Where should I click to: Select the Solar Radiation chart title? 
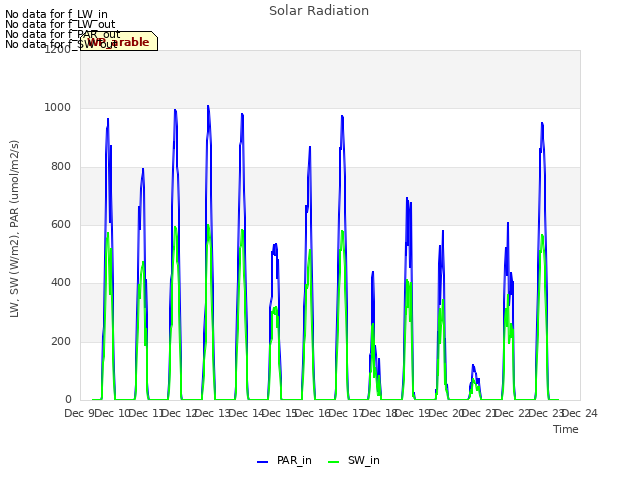319,11
